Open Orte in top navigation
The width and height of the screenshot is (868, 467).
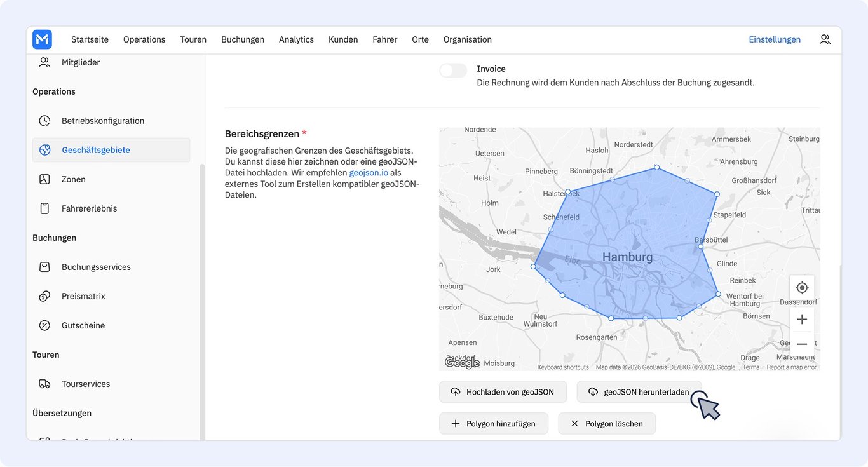pos(420,39)
